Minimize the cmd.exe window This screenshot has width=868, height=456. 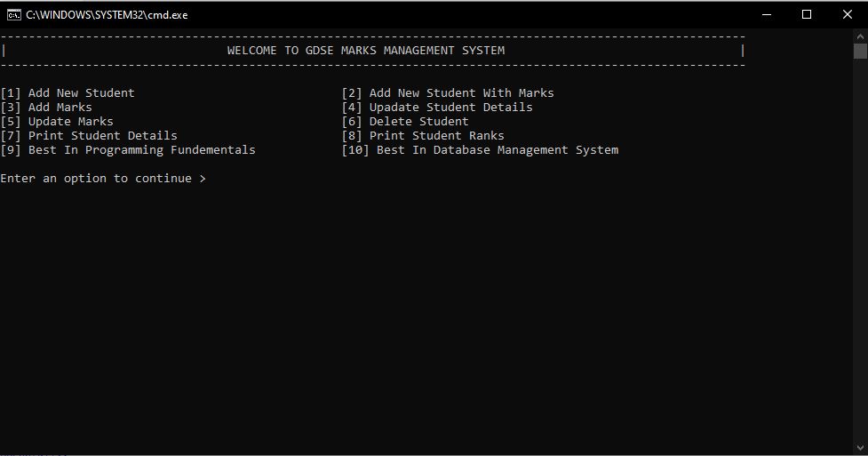[x=767, y=15]
